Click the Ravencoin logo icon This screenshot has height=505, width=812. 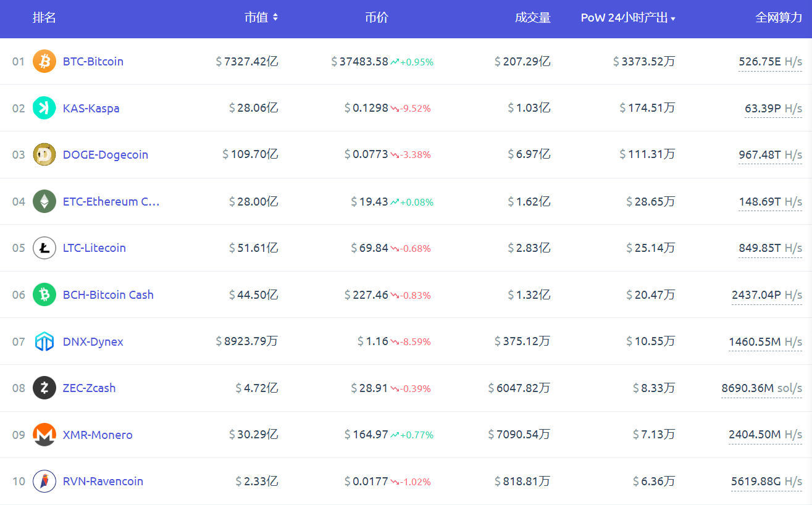tap(44, 481)
